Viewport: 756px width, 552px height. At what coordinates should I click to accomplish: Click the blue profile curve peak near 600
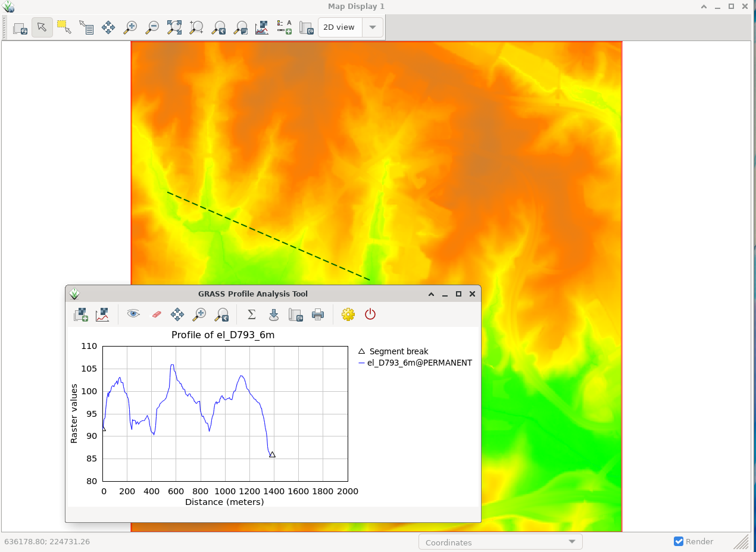click(x=172, y=365)
